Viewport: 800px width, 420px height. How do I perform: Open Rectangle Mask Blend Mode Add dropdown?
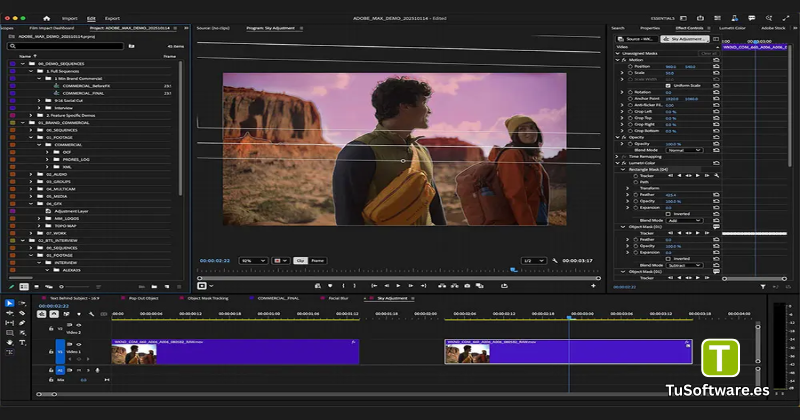(684, 220)
